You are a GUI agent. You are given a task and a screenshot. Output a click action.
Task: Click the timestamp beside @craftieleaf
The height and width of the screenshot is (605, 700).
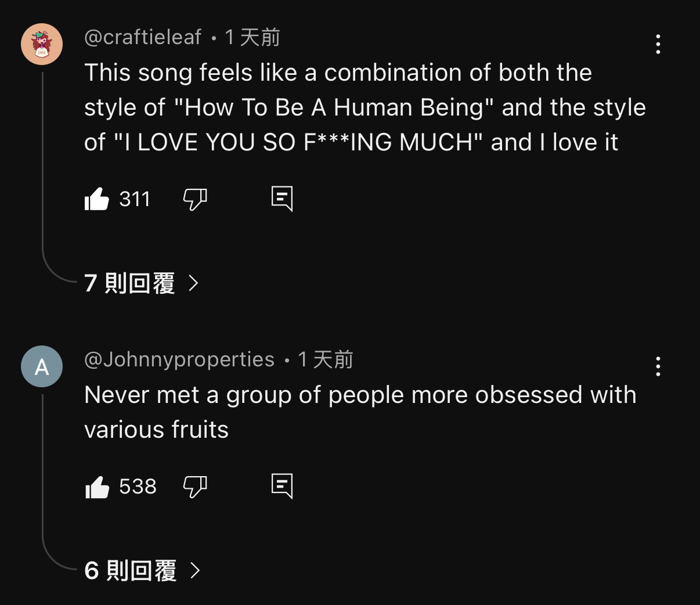point(252,37)
